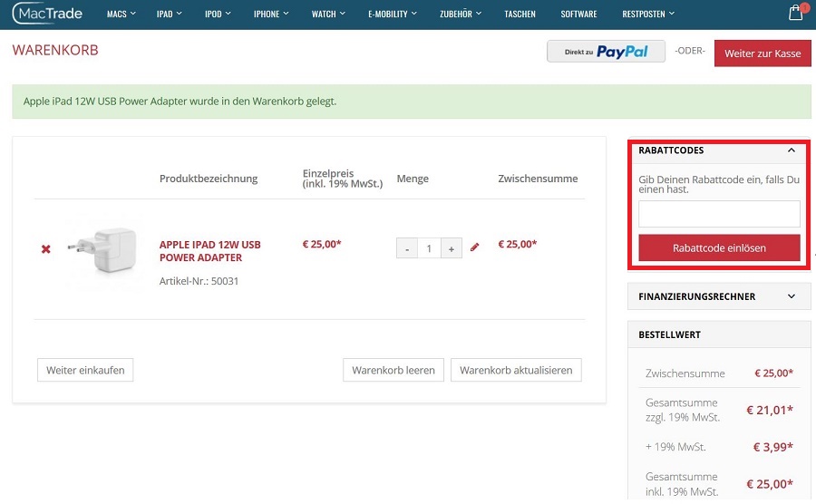This screenshot has height=504, width=816.
Task: Click the Produktbezeichnung column header
Action: coord(209,179)
